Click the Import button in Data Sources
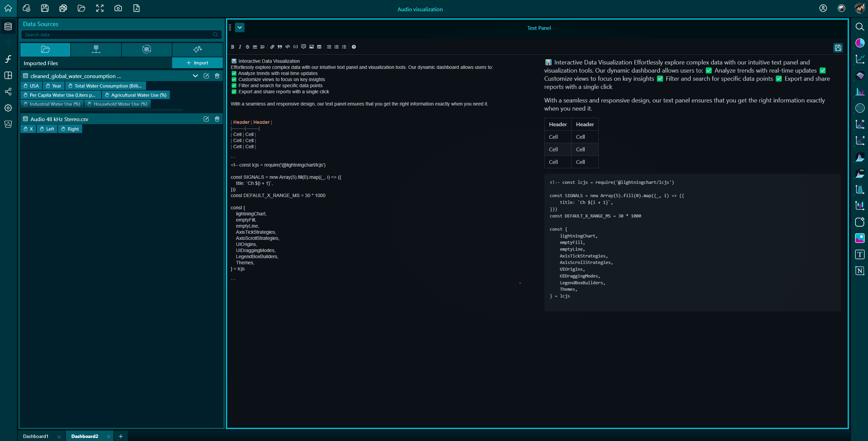Image resolution: width=868 pixels, height=441 pixels. pos(198,63)
